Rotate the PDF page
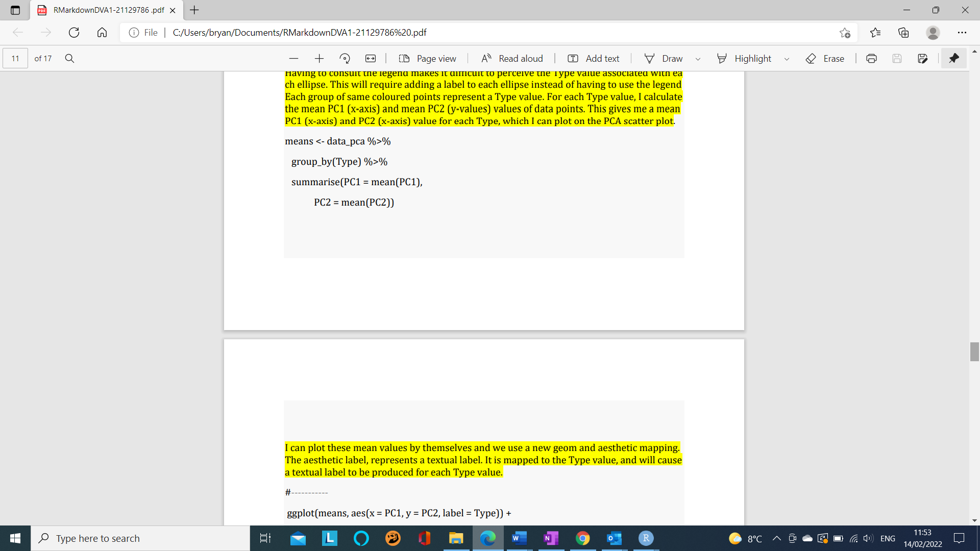Image resolution: width=980 pixels, height=551 pixels. click(x=345, y=59)
